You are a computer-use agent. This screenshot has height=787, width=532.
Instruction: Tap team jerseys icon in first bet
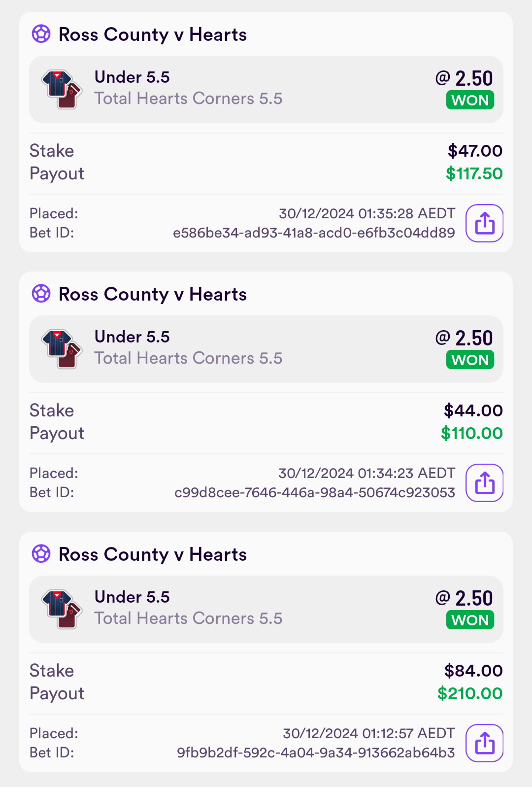point(62,89)
